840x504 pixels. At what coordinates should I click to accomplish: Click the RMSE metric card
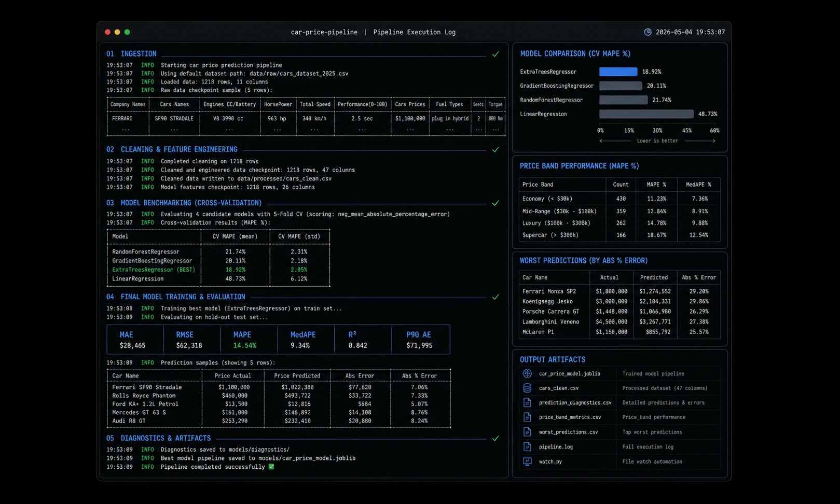click(x=191, y=340)
